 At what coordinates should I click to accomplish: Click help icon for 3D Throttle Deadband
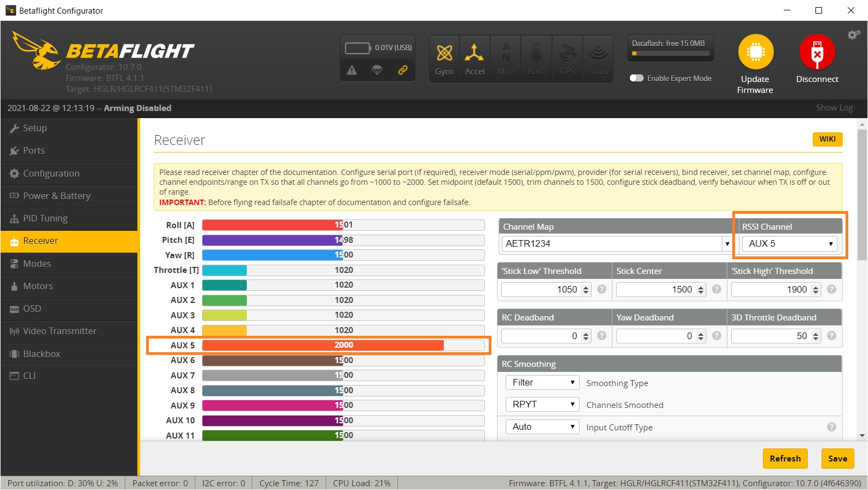(x=831, y=336)
